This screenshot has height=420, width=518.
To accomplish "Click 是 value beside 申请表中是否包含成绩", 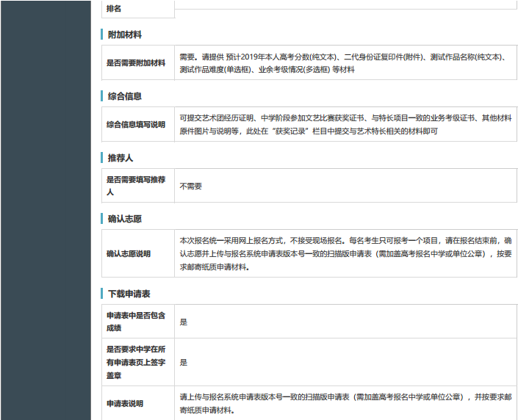I will click(184, 322).
